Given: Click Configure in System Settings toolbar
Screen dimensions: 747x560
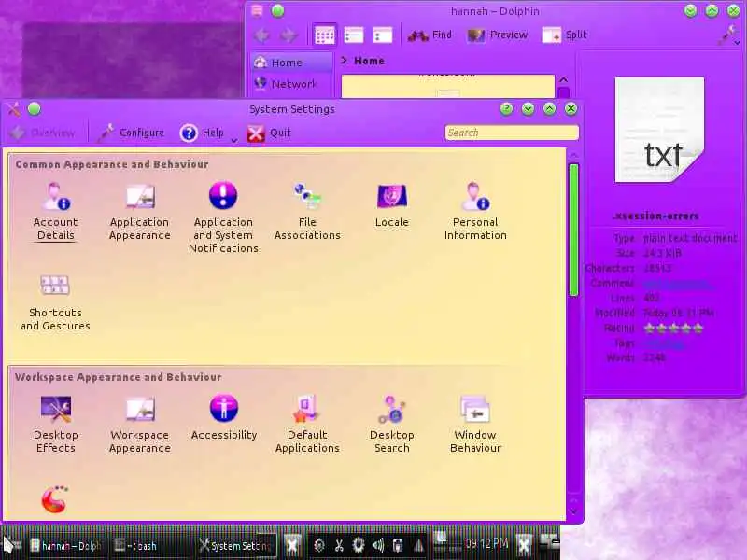Looking at the screenshot, I should [x=131, y=133].
